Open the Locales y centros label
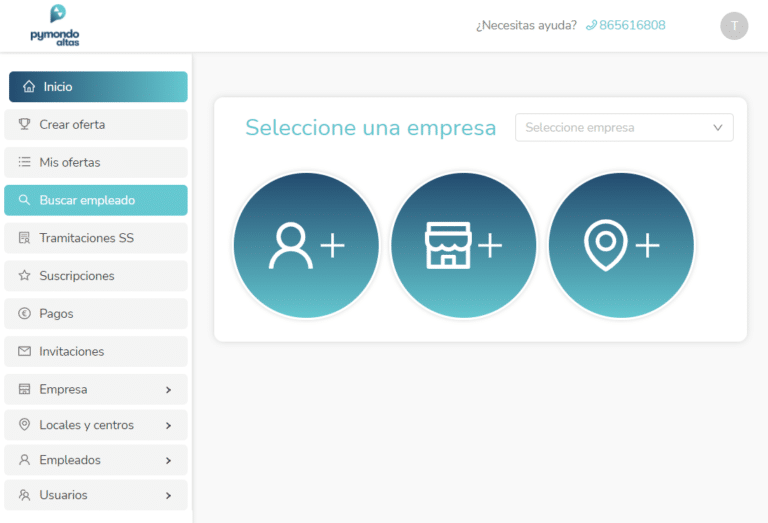 tap(86, 425)
